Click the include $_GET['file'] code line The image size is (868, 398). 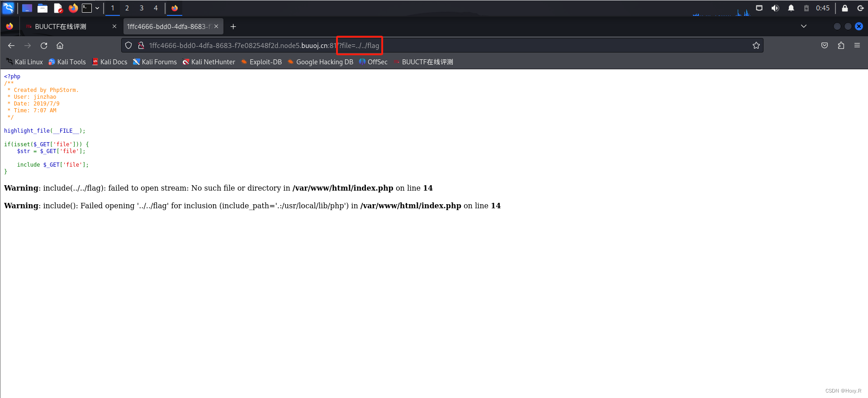tap(53, 165)
